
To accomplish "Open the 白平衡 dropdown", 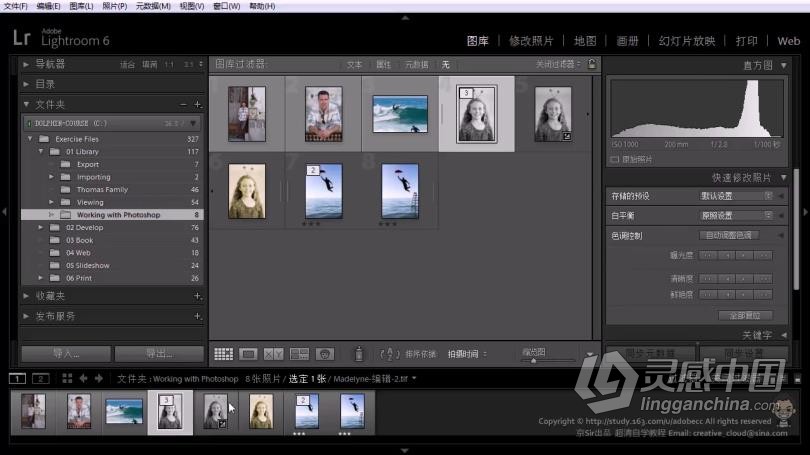I will [x=736, y=215].
